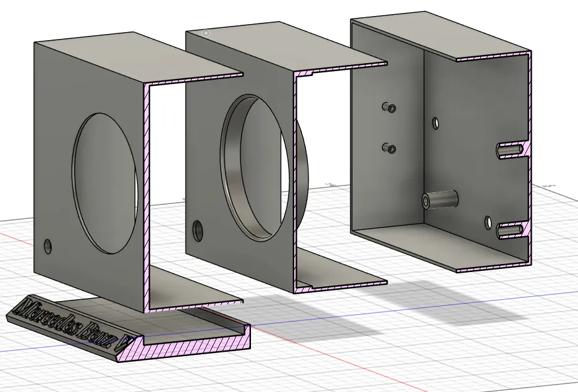
Task: Click the large cylindrical standoff inside right enclosure
Action: point(440,200)
